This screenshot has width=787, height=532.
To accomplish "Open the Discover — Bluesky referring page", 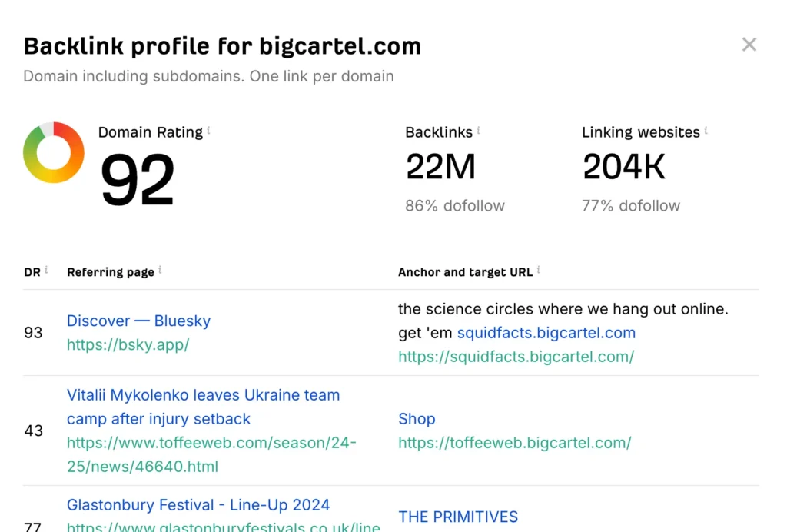I will [138, 321].
